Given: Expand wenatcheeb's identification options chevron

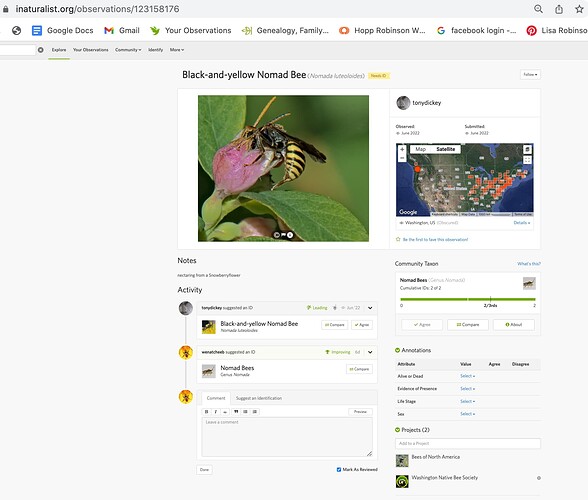Looking at the screenshot, I should (370, 352).
